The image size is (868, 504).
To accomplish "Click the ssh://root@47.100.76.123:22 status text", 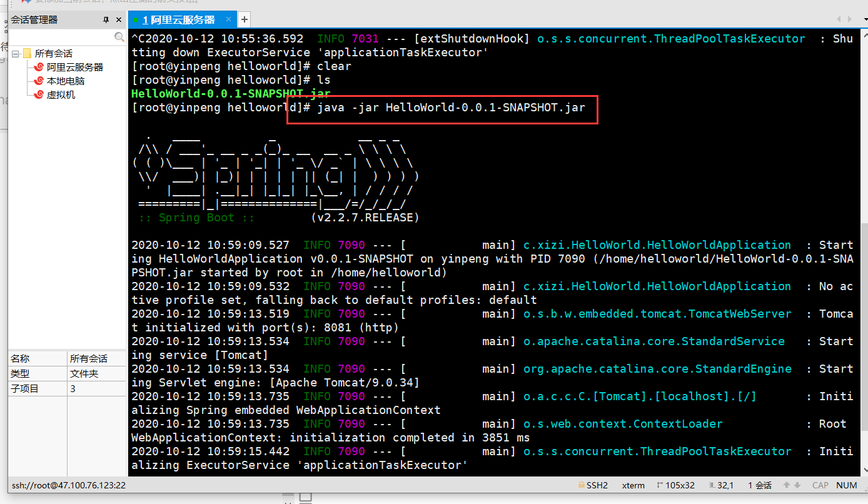I will click(68, 485).
